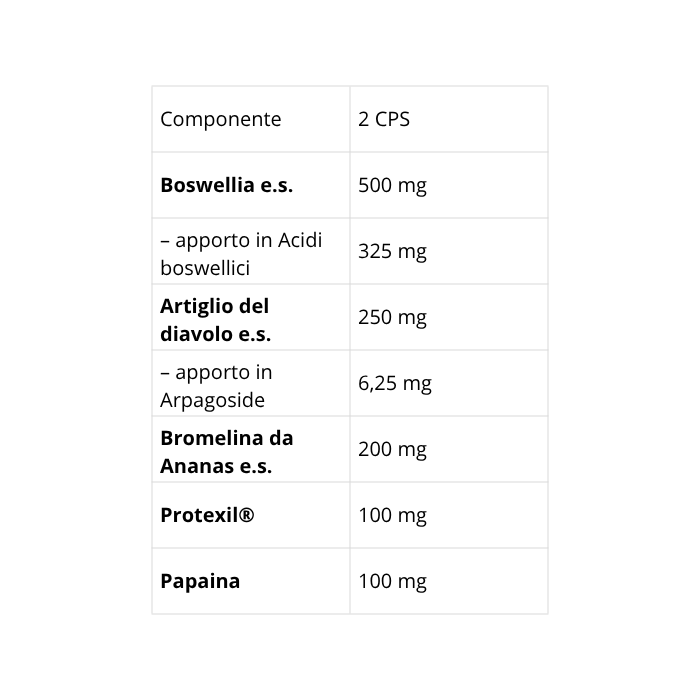Viewport: 700px width, 700px height.
Task: Select the "Boswellia e.s." row label
Action: point(226,185)
